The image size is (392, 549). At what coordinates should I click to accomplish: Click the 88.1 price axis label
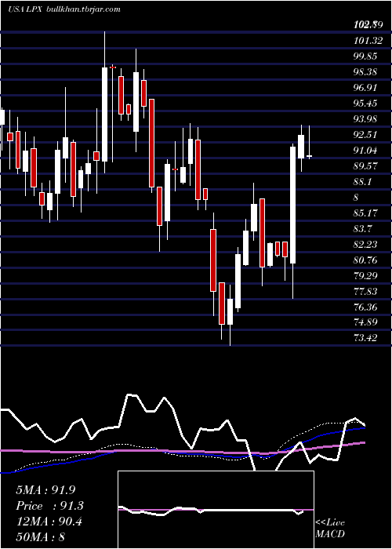[364, 182]
